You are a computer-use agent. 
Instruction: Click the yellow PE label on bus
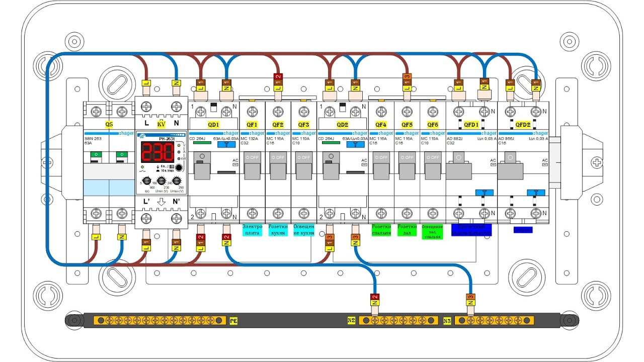pyautogui.click(x=233, y=321)
